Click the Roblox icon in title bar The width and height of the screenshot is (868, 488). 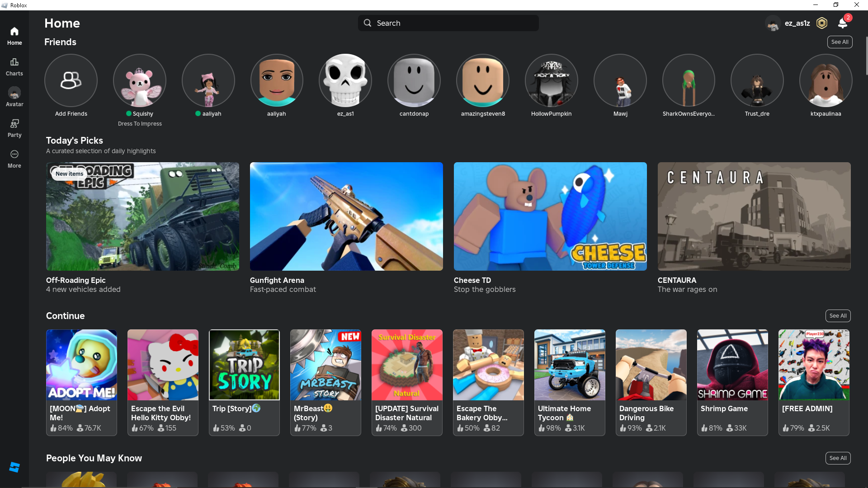(x=5, y=5)
